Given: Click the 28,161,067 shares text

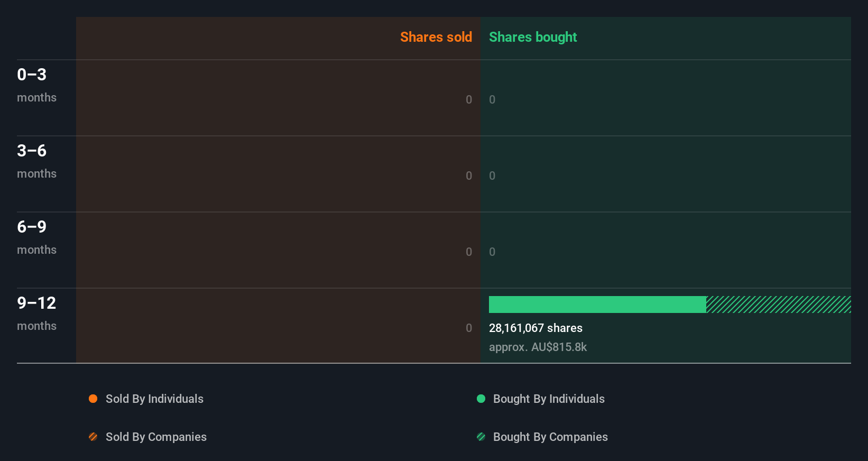Looking at the screenshot, I should tap(535, 328).
